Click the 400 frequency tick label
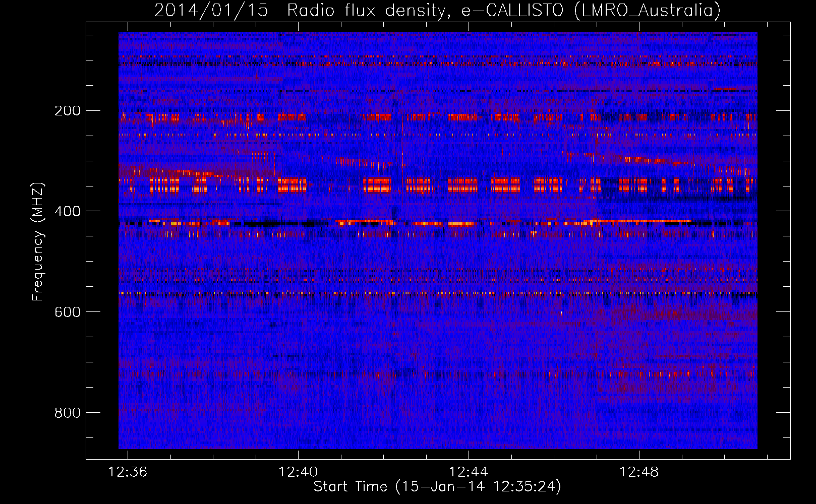The image size is (816, 504). click(x=68, y=212)
